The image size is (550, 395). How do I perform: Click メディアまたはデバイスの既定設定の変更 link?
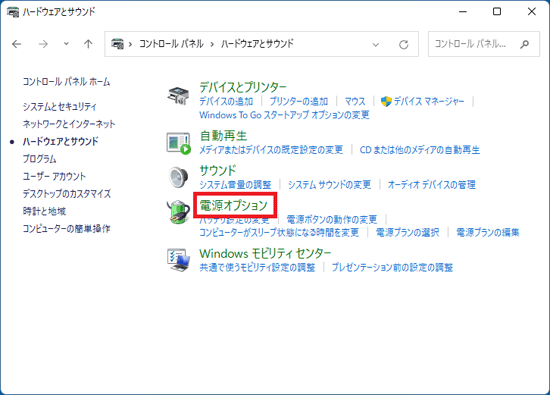tap(271, 150)
